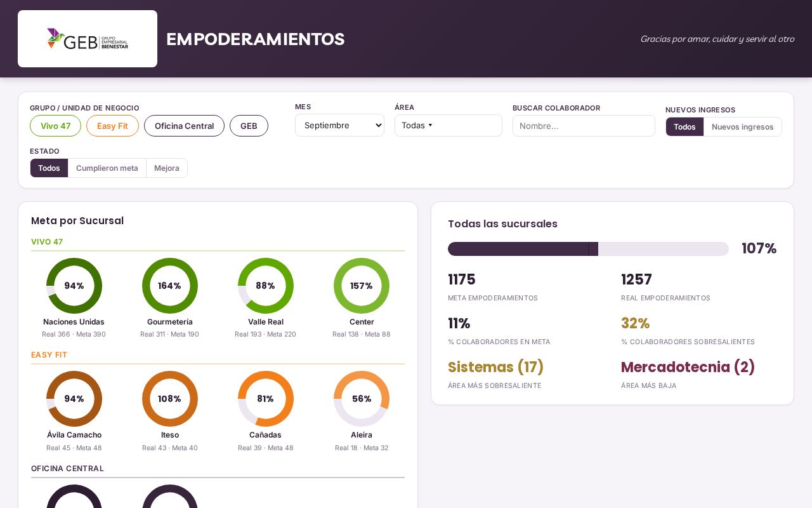Click the 107% overall progress percentage

tap(759, 248)
